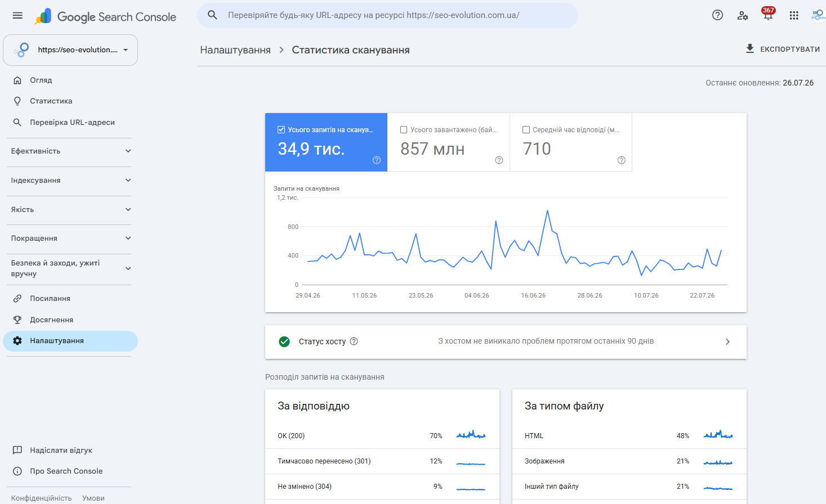Open Конфіденційність footer link
Image resolution: width=826 pixels, height=504 pixels.
[42, 498]
